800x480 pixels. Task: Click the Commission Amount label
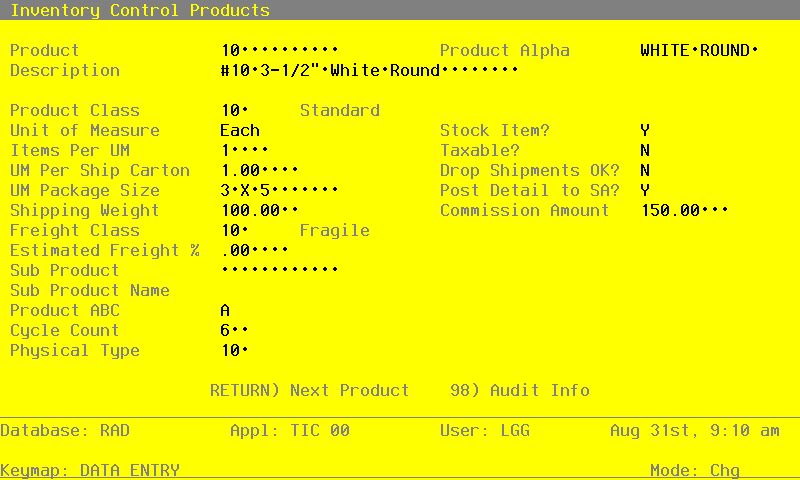(524, 210)
